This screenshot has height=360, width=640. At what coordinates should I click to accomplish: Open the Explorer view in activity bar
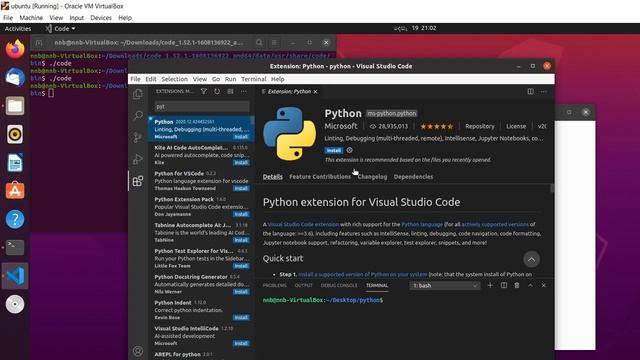138,94
